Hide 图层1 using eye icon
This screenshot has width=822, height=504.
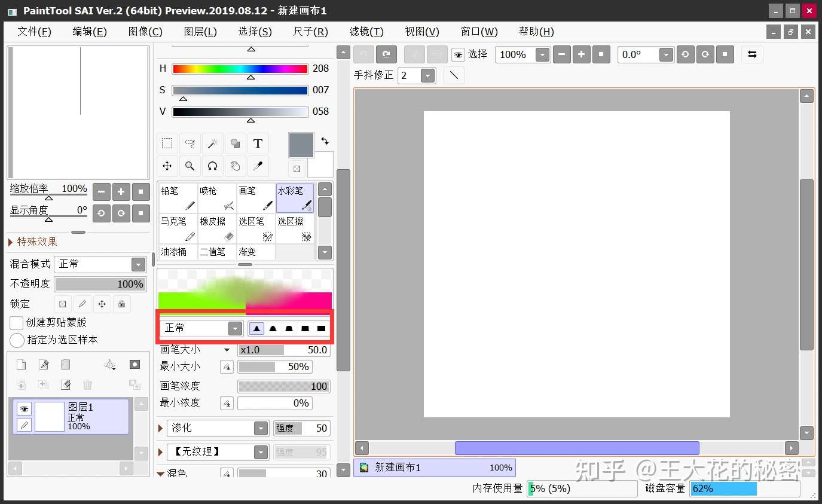pyautogui.click(x=24, y=409)
